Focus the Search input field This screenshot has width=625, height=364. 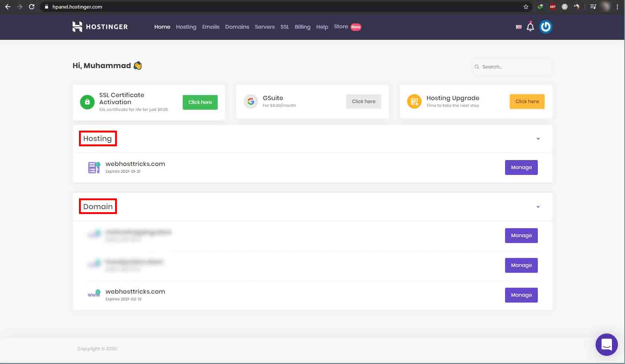[x=513, y=67]
